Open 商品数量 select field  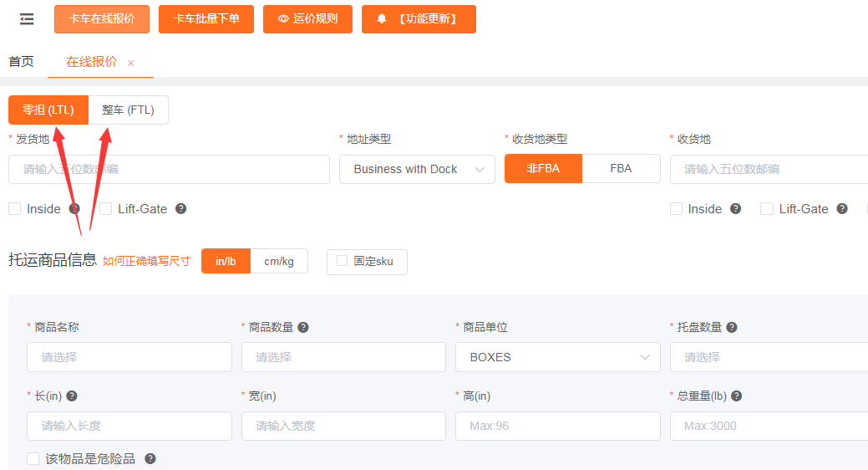coord(343,357)
